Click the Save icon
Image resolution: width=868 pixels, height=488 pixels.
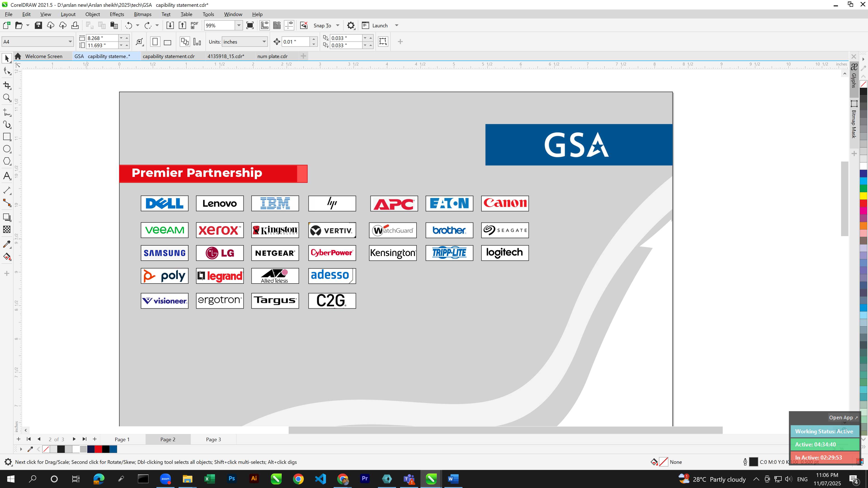[x=38, y=26]
